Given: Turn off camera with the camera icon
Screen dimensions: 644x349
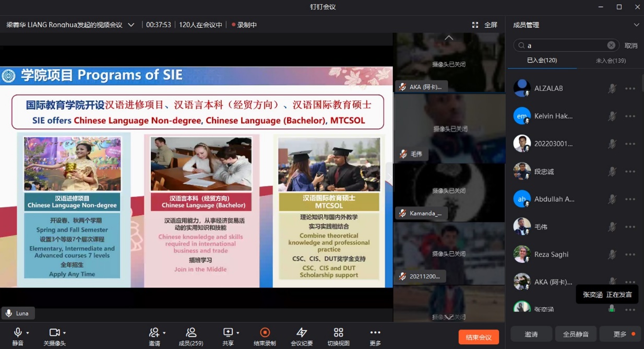Looking at the screenshot, I should tap(54, 333).
